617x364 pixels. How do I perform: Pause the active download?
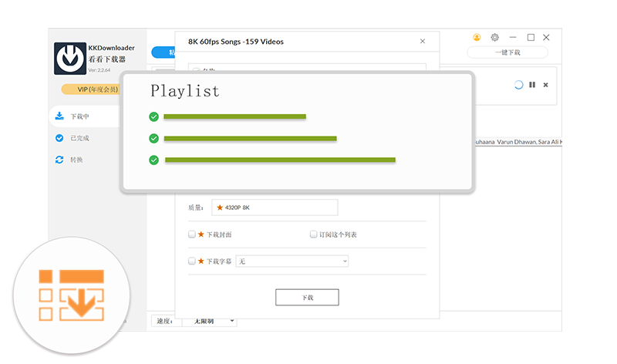click(532, 85)
